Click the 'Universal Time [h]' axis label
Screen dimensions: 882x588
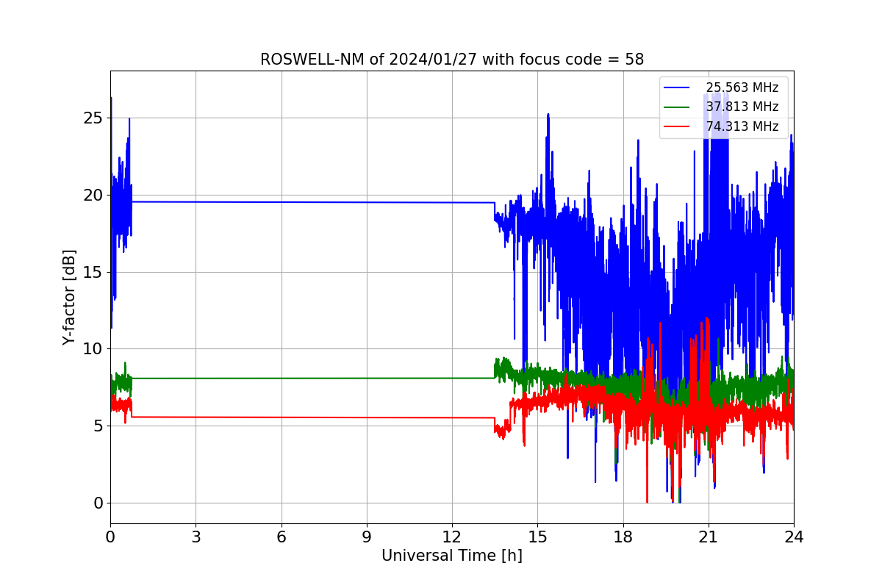click(x=452, y=556)
